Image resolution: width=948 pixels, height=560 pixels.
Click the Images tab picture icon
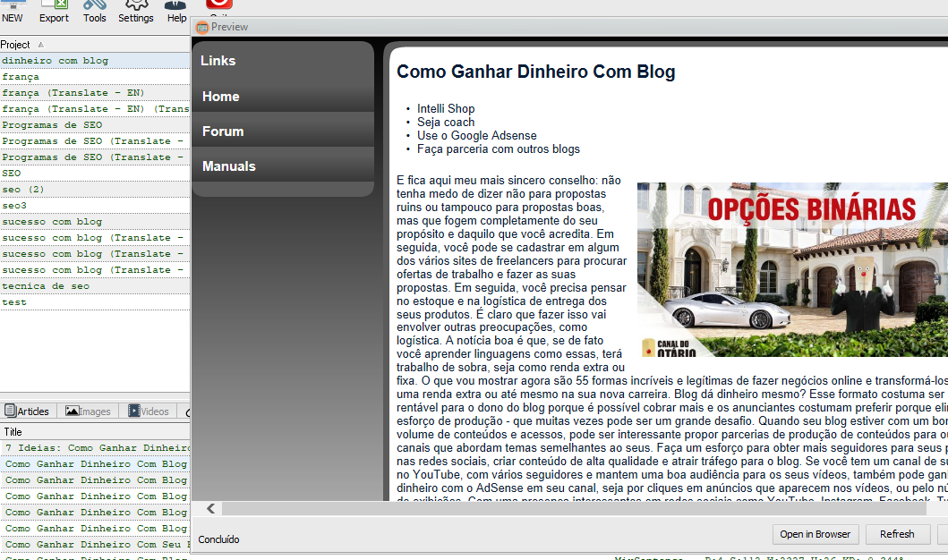72,411
